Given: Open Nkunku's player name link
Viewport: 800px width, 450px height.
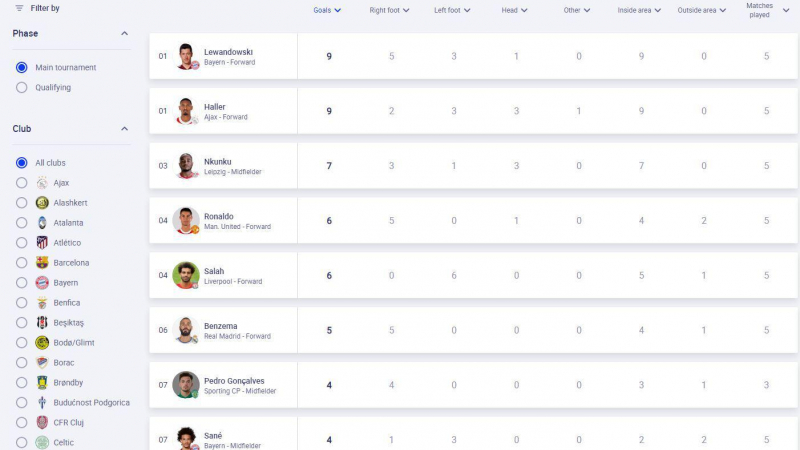Looking at the screenshot, I should 218,161.
